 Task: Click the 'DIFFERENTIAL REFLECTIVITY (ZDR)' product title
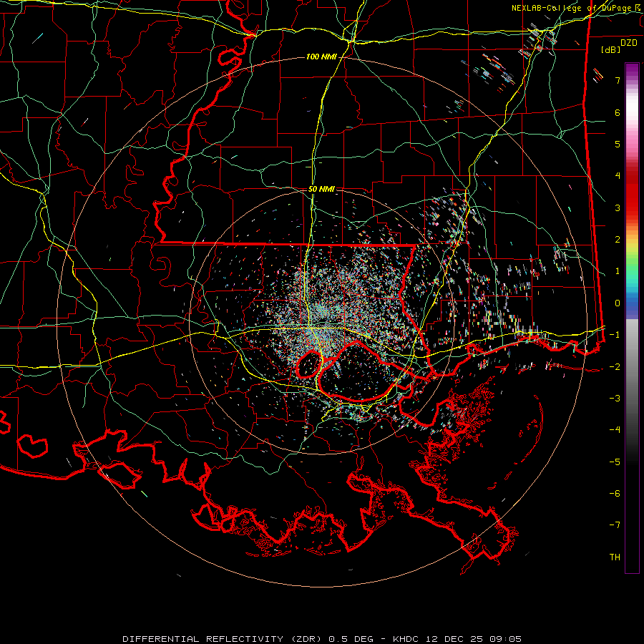223,639
